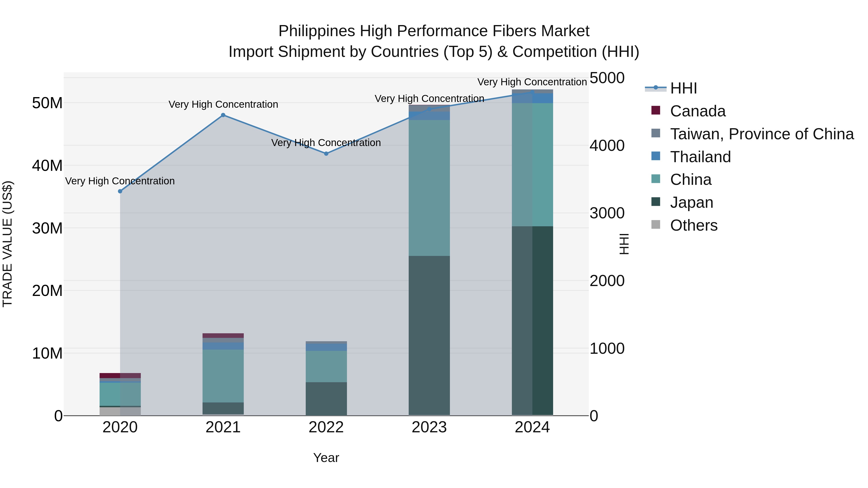Click Thailand bar segment for 2024
Viewport: 868px width, 488px height.
click(x=532, y=98)
